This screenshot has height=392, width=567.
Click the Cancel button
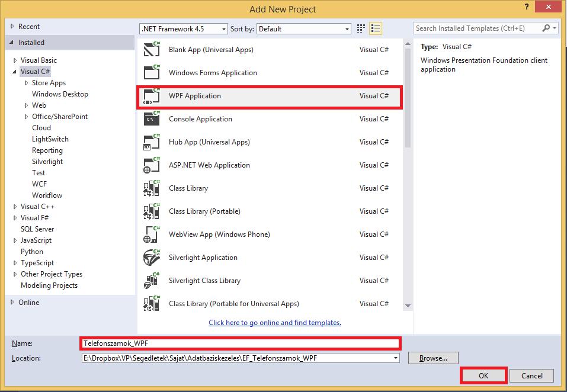531,376
